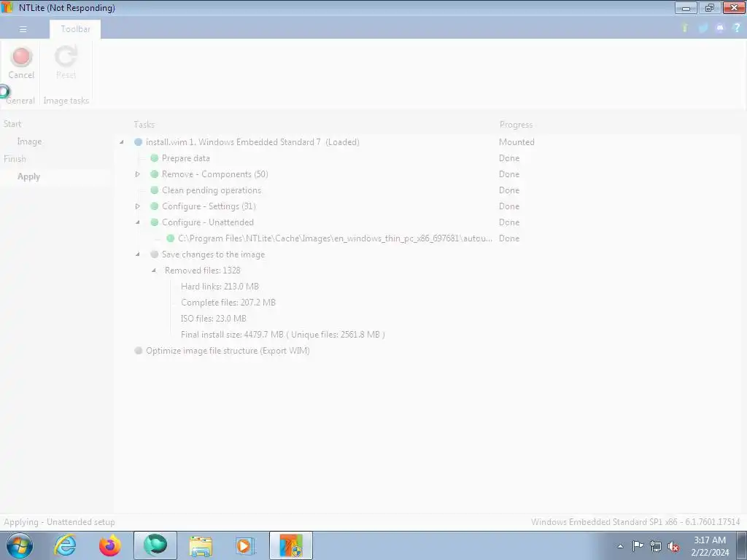The width and height of the screenshot is (747, 560).
Task: Click the blue status dot of install.wim
Action: (x=138, y=142)
